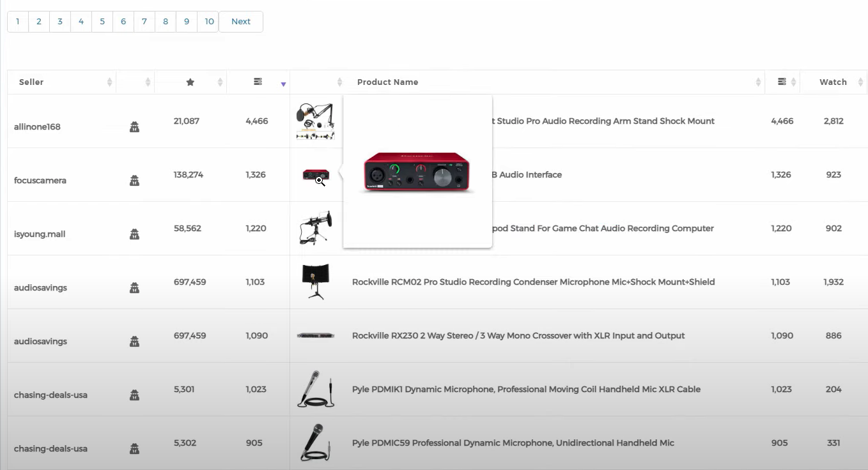
Task: Go to page 6
Action: tap(123, 22)
